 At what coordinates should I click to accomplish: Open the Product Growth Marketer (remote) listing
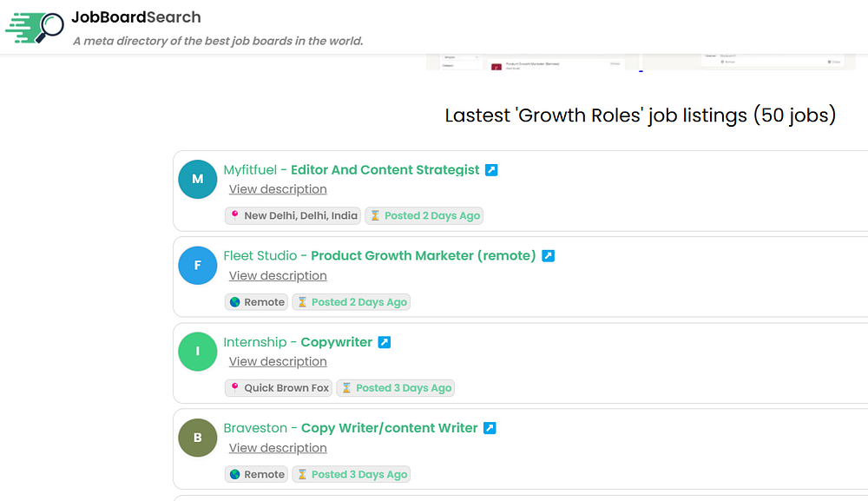pyautogui.click(x=423, y=256)
